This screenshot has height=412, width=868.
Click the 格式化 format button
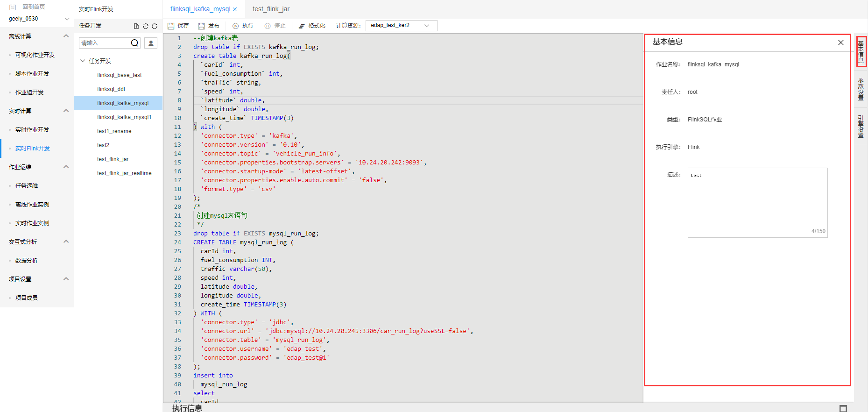pos(312,26)
